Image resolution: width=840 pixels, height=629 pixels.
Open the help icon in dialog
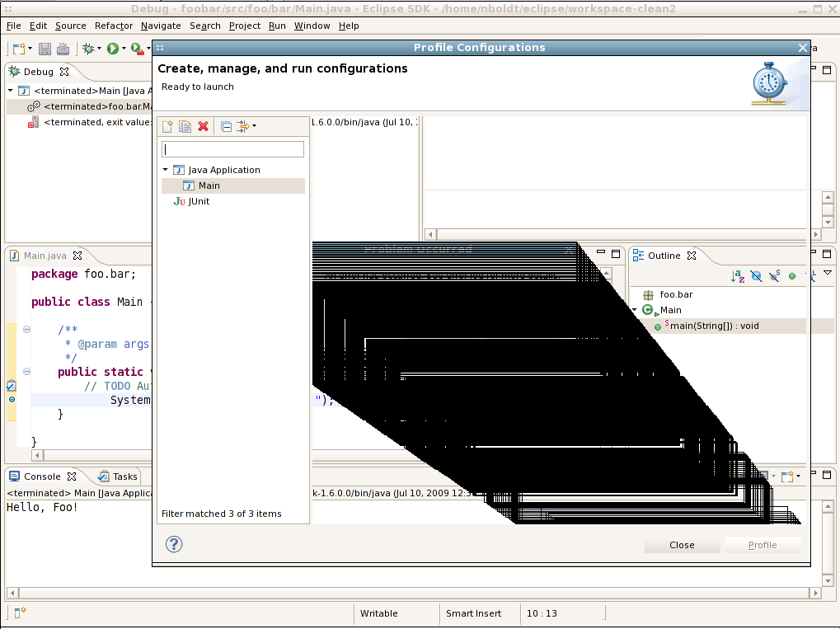[174, 544]
